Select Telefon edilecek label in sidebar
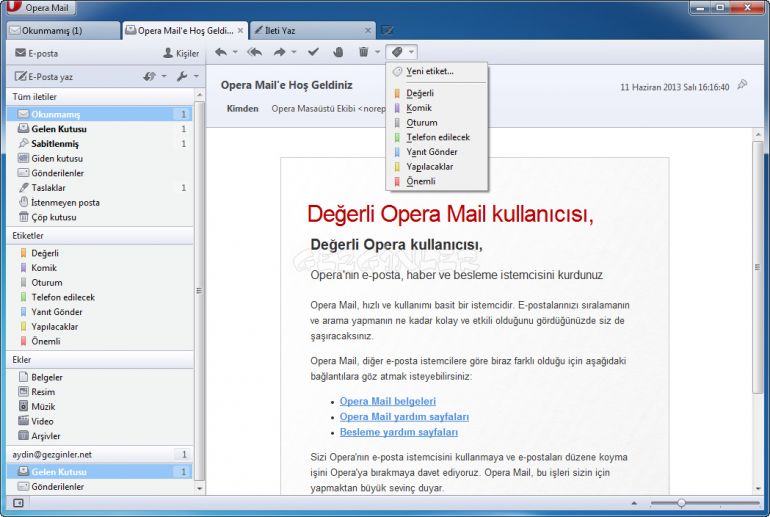Image resolution: width=770 pixels, height=517 pixels. (x=100, y=298)
